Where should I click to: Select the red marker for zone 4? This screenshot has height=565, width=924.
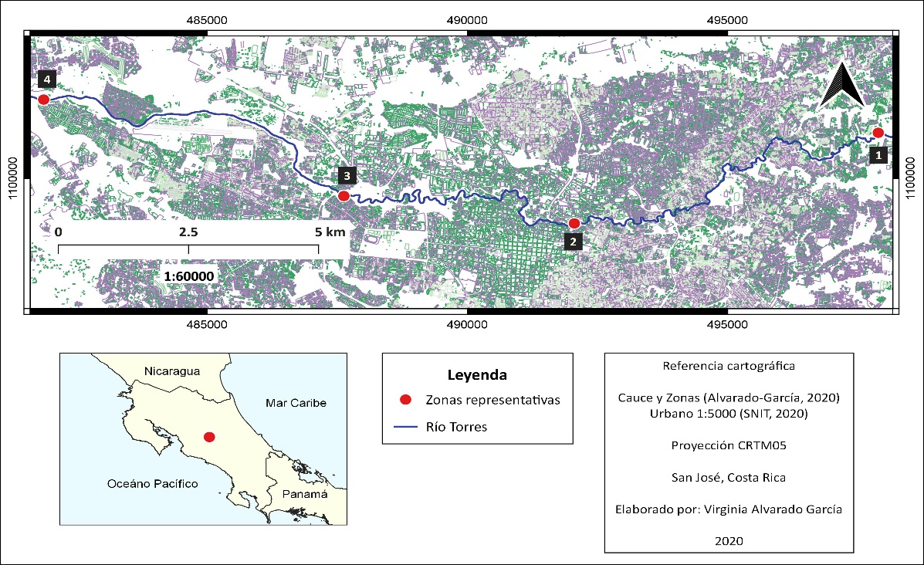click(x=44, y=100)
